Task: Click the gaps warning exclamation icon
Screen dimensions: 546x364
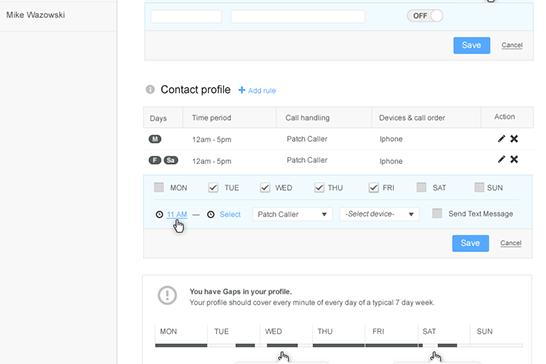Action: click(x=167, y=295)
